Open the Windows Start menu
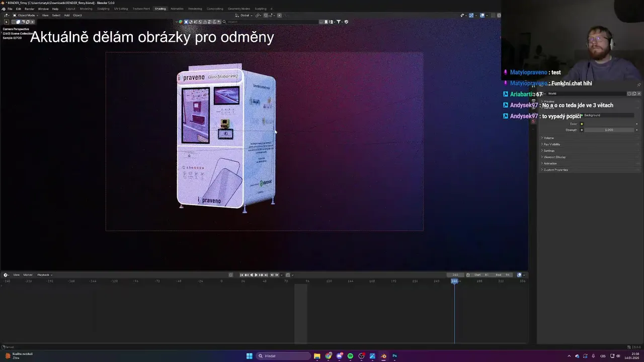Screen dimensions: 644x362 249,356
